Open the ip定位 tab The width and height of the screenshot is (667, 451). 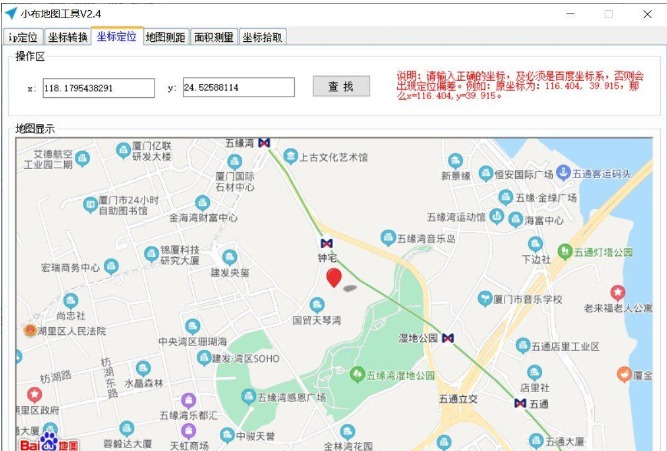pyautogui.click(x=23, y=37)
